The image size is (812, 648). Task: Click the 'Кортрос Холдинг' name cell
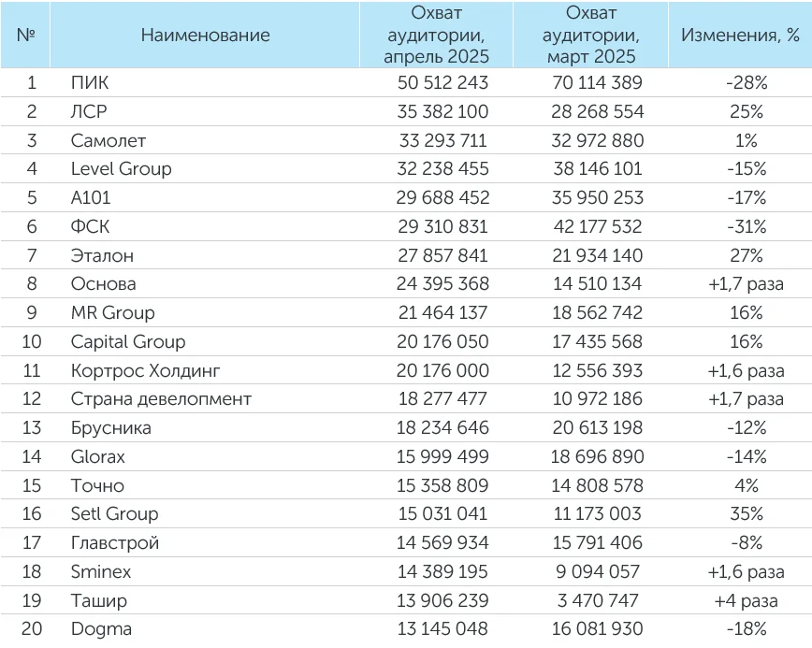[141, 370]
